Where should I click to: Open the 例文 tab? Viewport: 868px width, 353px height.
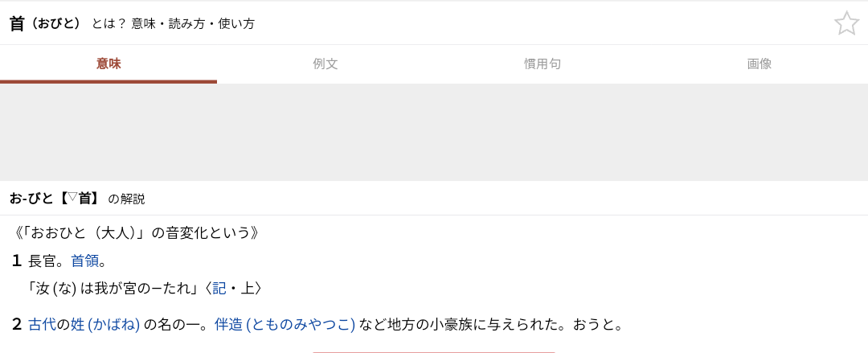pos(325,64)
